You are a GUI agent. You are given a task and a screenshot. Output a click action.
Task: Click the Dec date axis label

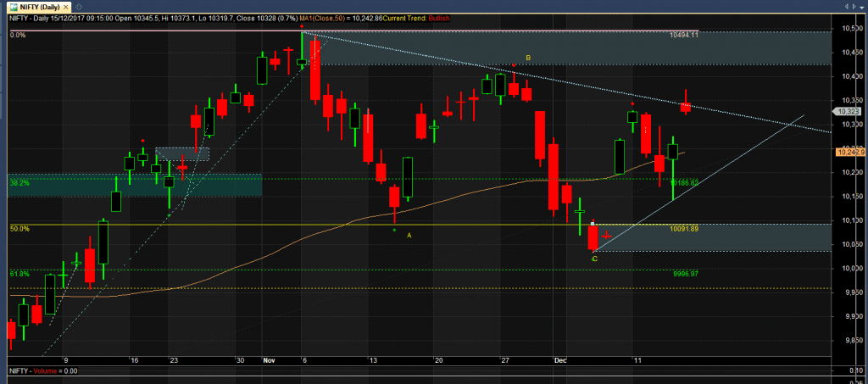pos(559,360)
